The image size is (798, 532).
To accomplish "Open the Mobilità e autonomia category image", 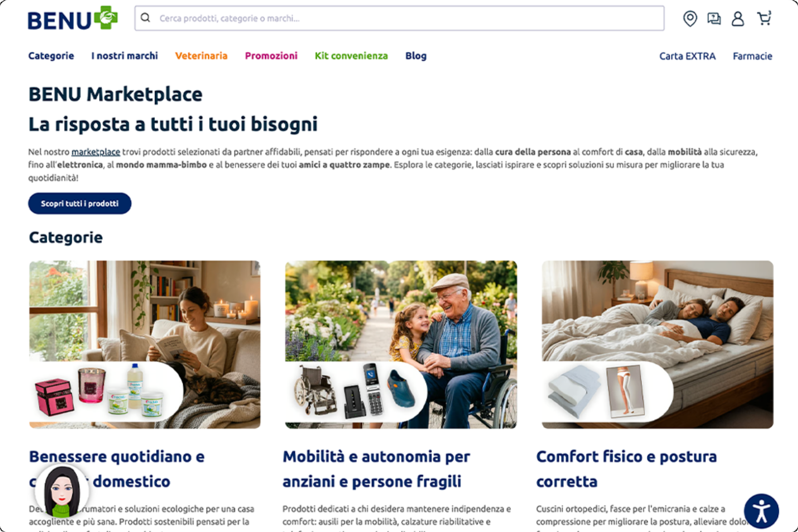I will point(401,344).
